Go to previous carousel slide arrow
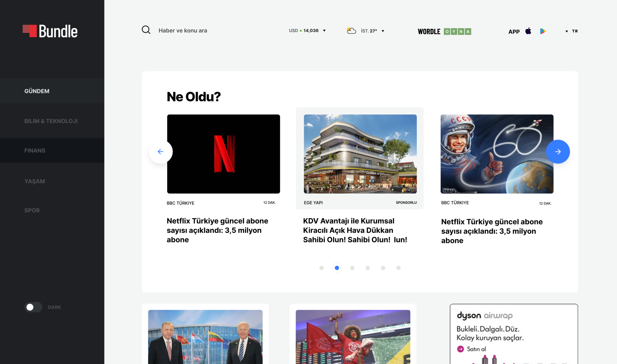 (161, 152)
